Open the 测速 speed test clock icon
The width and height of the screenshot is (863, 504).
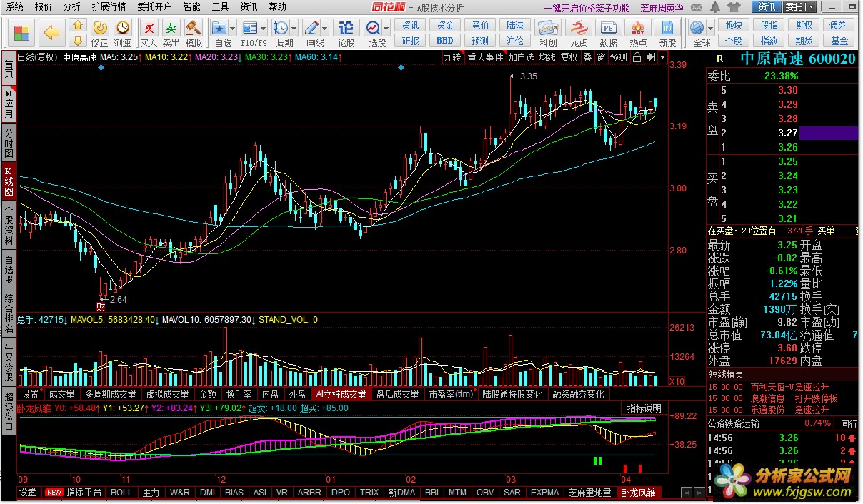pos(123,27)
